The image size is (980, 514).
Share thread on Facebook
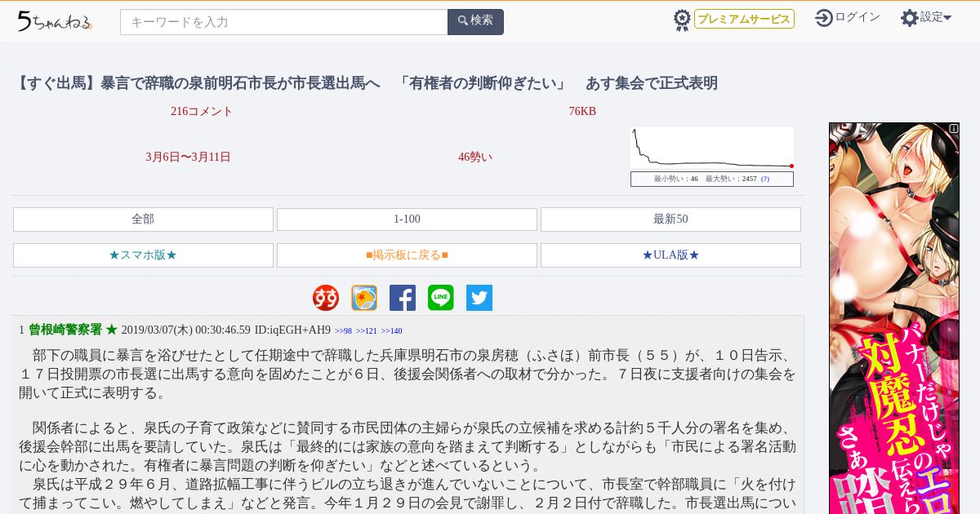click(x=403, y=298)
